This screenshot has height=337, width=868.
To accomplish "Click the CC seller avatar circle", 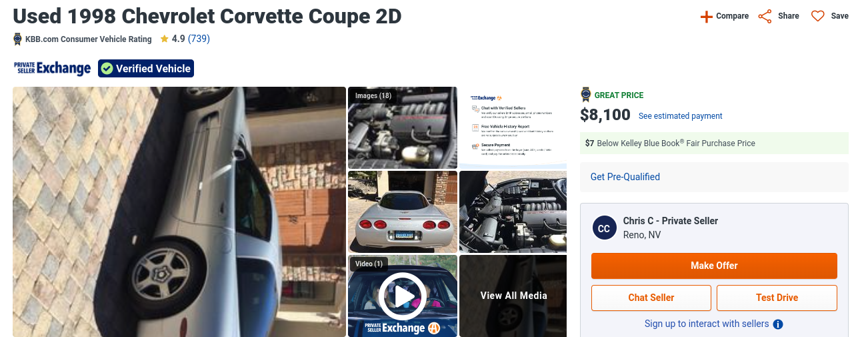I will (604, 228).
